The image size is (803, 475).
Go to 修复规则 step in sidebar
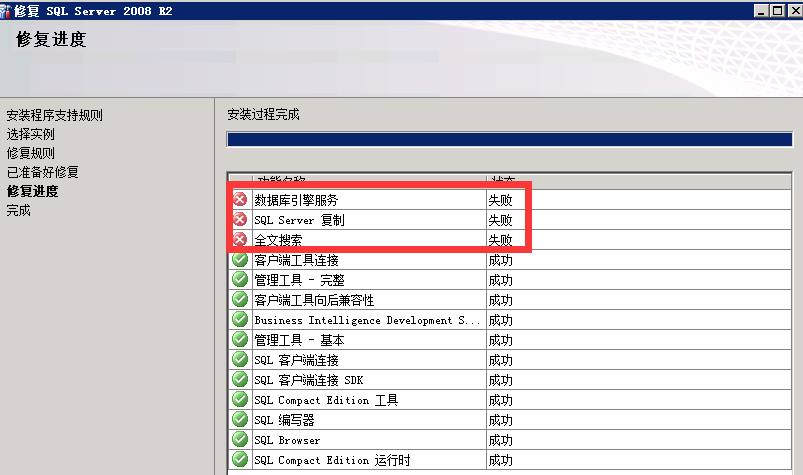[30, 153]
